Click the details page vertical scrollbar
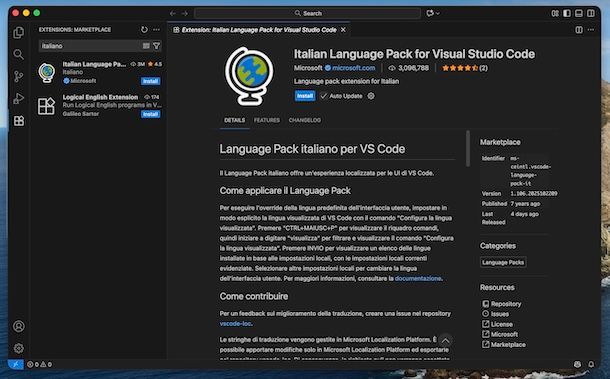 click(468, 149)
